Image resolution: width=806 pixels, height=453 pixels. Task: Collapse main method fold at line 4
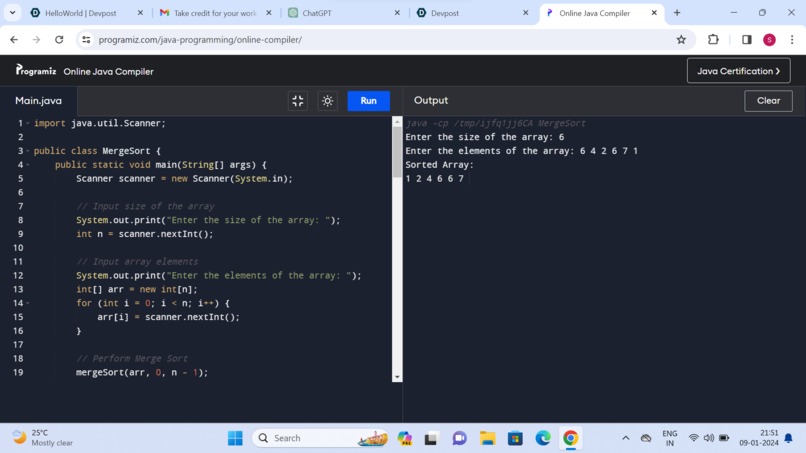(x=28, y=165)
